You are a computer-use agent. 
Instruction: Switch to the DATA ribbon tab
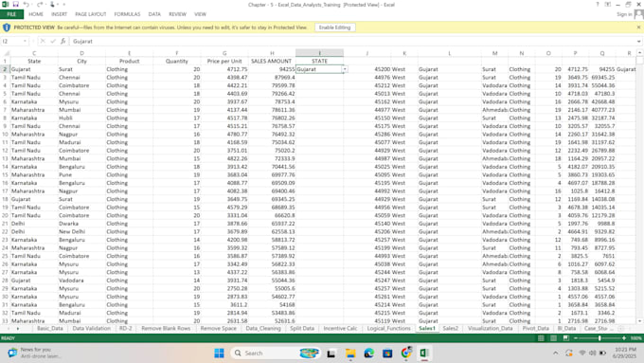tap(154, 14)
